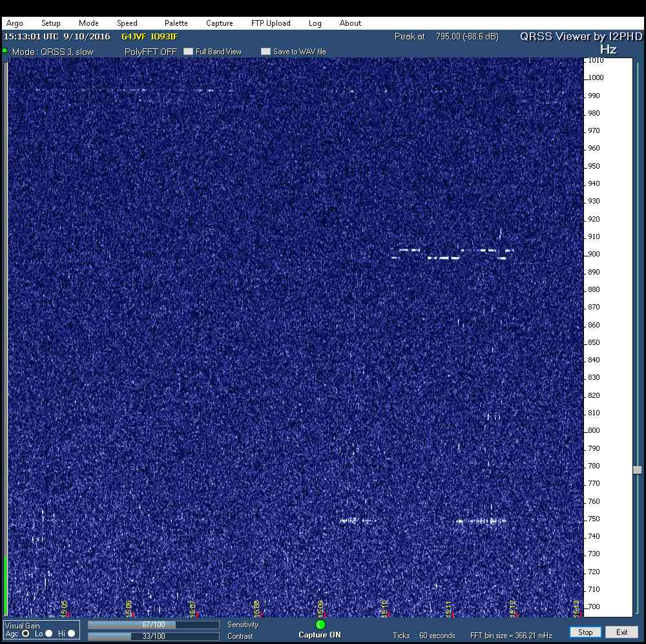Click the 15:07 time tick marker
Image resolution: width=646 pixels, height=644 pixels.
click(x=193, y=608)
